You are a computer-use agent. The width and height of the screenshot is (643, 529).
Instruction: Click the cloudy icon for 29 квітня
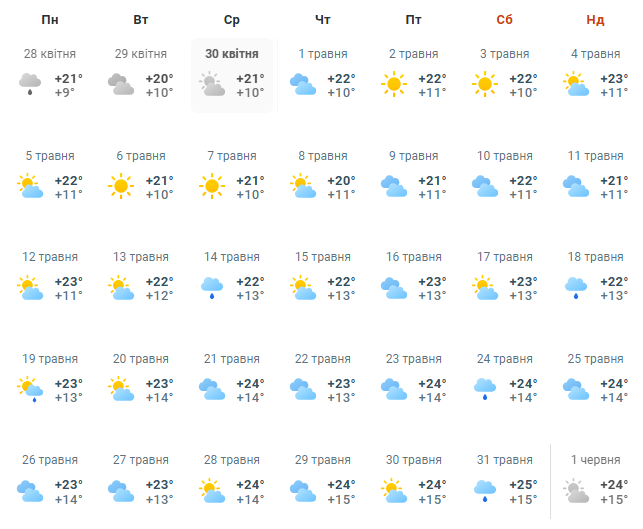coord(121,85)
